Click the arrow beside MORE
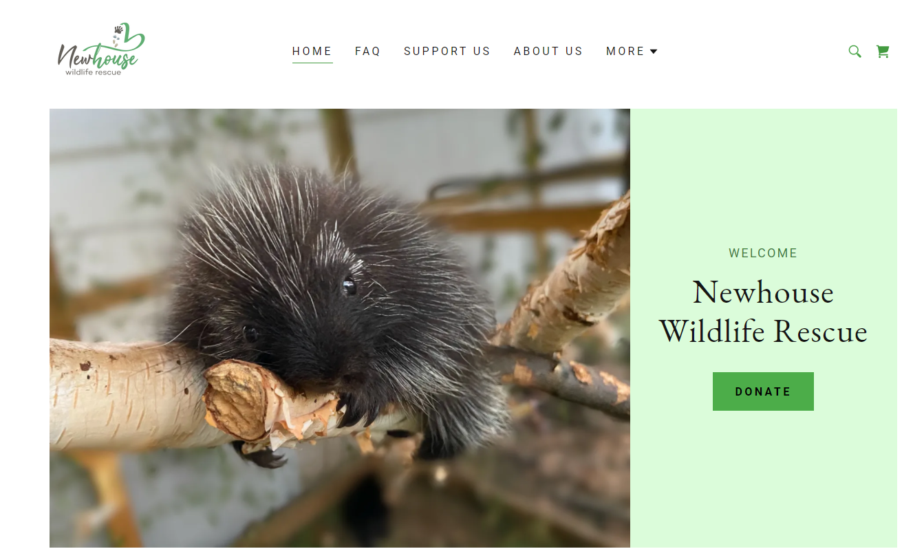Image resolution: width=924 pixels, height=560 pixels. (654, 52)
